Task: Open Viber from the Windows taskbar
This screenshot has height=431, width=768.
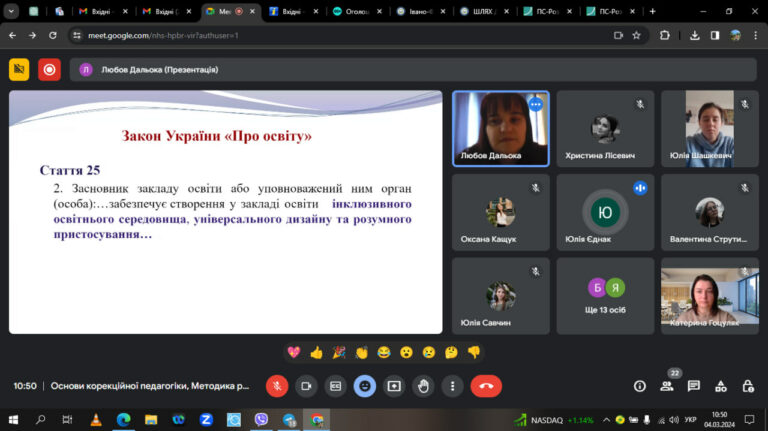Action: (x=262, y=420)
